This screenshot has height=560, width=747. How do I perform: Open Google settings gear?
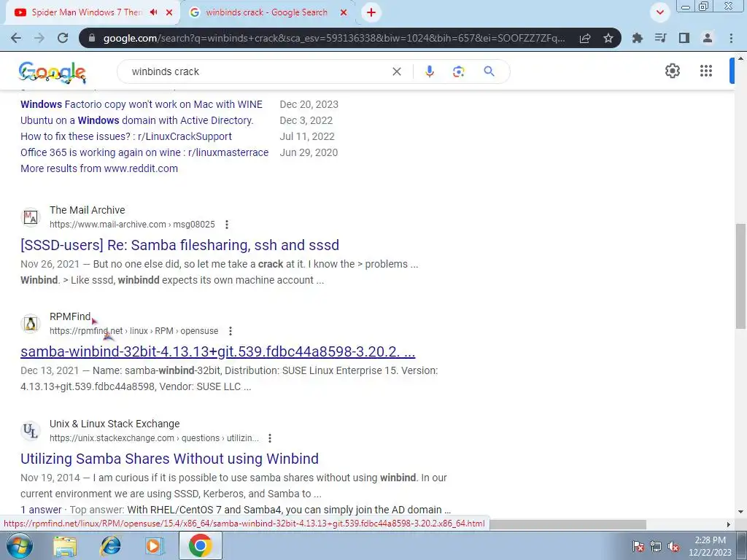click(672, 71)
